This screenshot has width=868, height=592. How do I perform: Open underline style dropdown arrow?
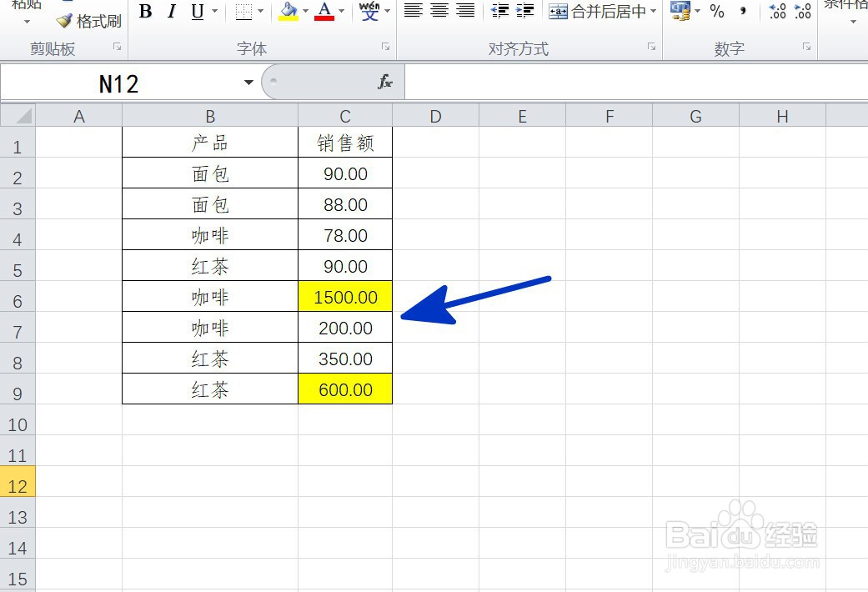point(215,11)
